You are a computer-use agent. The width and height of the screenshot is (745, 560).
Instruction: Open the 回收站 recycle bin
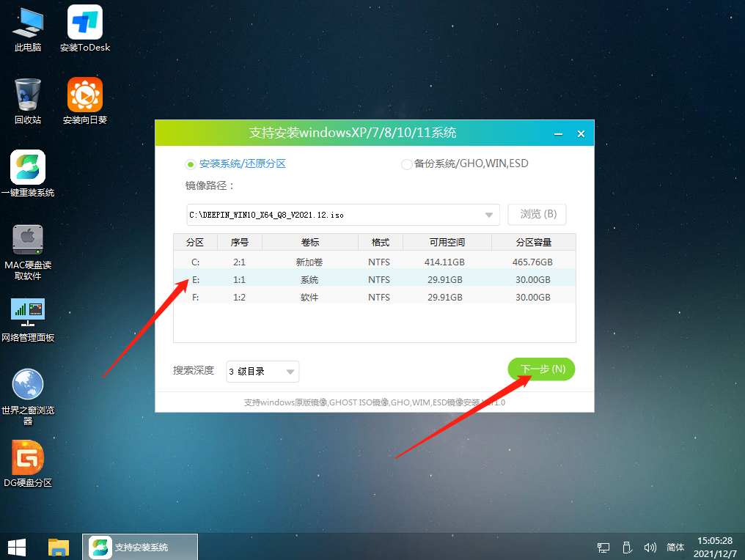pyautogui.click(x=27, y=95)
